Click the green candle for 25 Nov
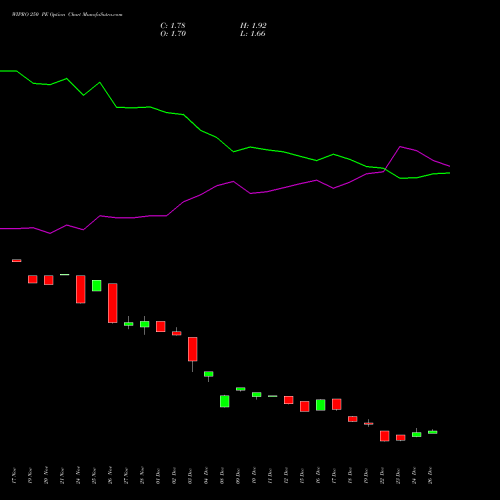 coord(97,286)
